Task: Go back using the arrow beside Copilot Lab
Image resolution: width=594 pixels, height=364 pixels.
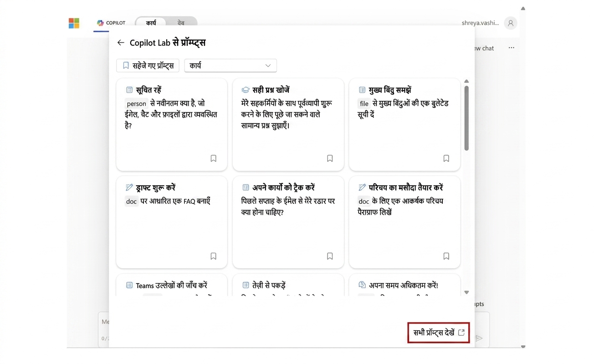Action: [x=121, y=42]
